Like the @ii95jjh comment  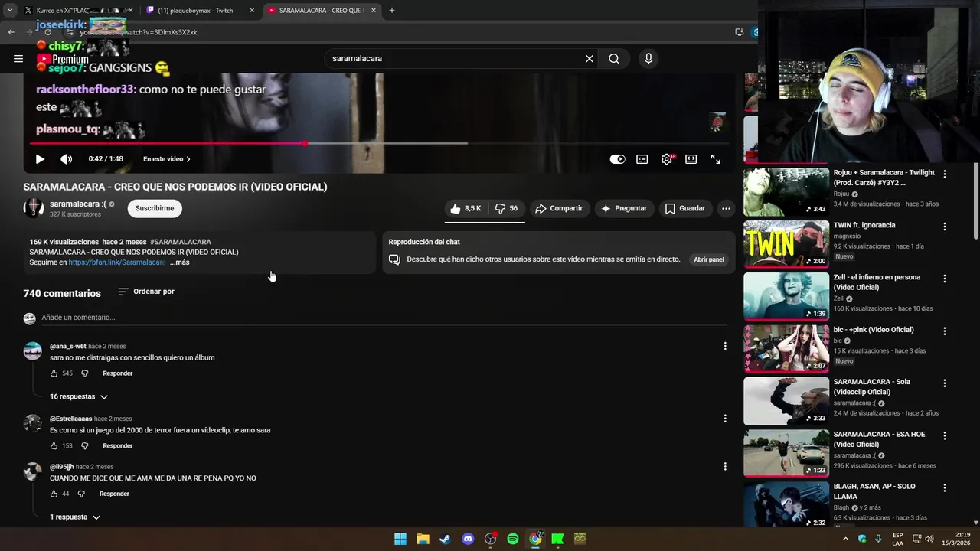(54, 494)
